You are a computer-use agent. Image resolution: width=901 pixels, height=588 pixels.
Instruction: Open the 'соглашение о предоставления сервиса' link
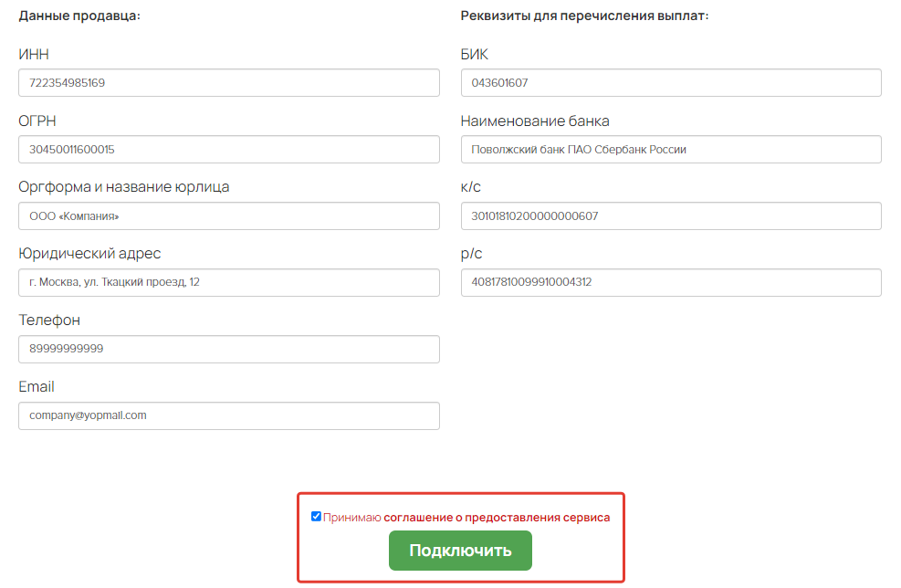497,518
